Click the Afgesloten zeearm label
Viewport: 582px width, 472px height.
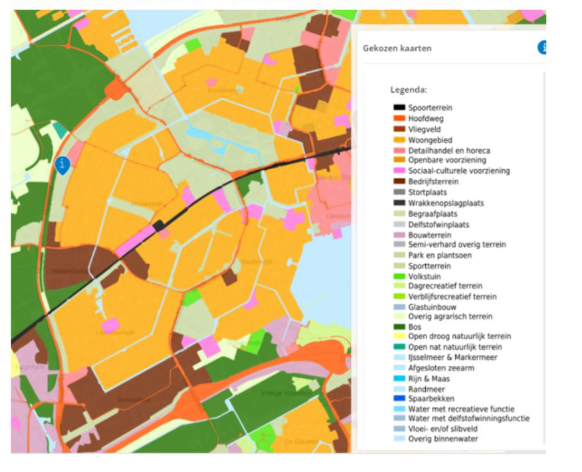(441, 368)
